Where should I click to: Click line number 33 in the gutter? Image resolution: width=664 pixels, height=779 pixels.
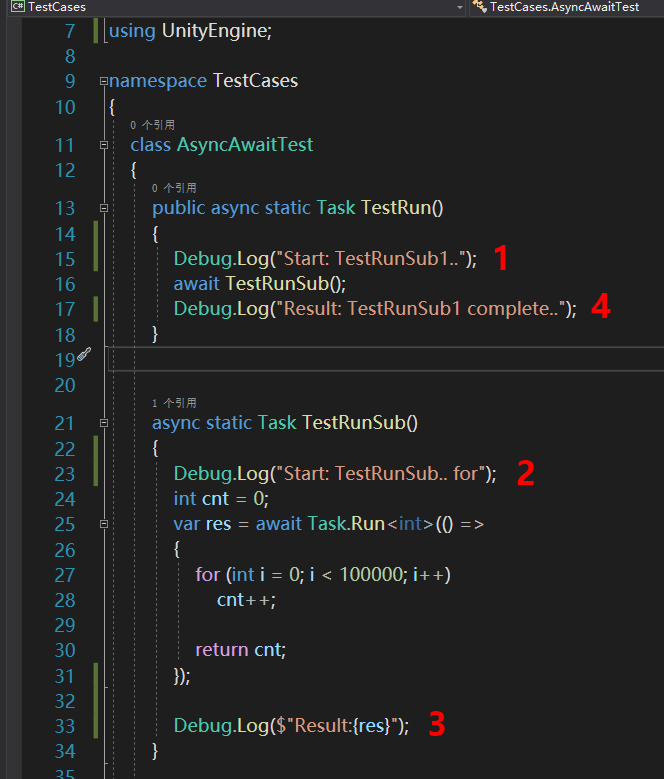(x=65, y=726)
